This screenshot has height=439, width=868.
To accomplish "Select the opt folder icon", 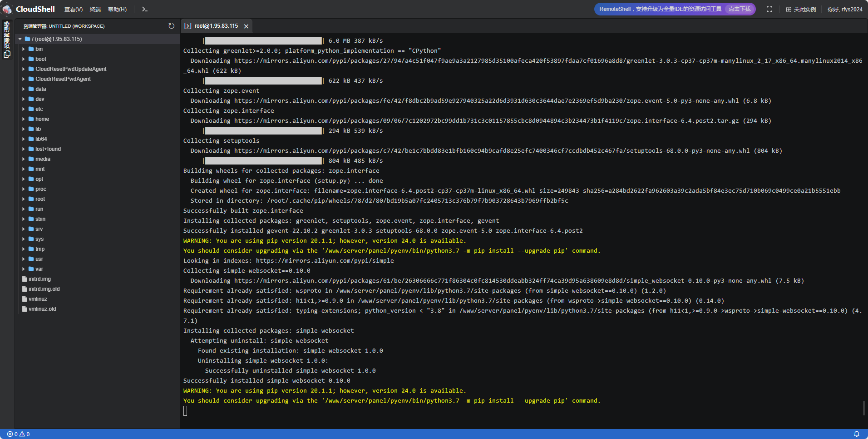I will coord(31,179).
